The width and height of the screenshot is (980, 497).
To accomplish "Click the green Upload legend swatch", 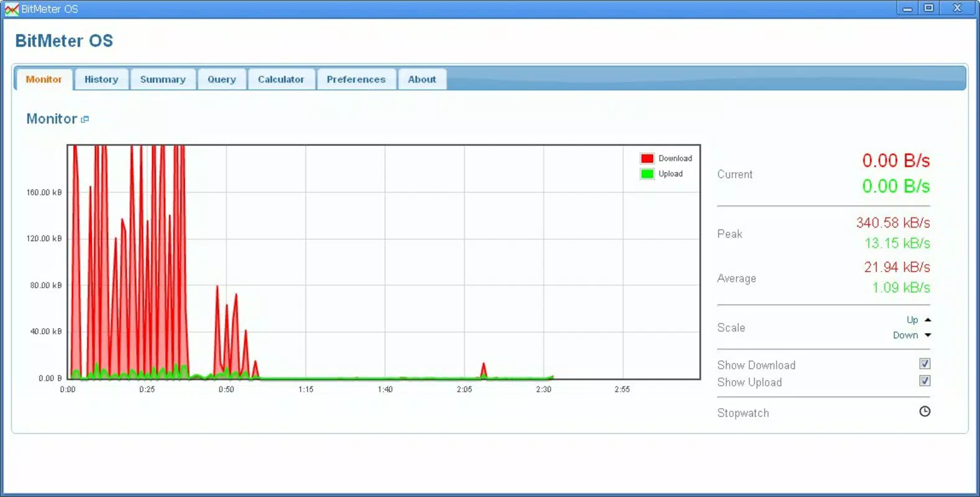I will (647, 174).
